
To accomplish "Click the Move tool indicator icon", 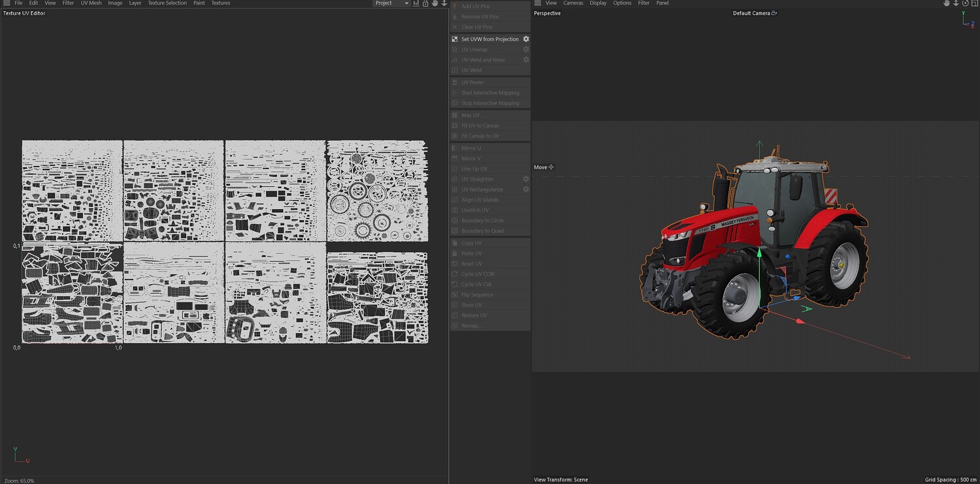I will (x=551, y=167).
